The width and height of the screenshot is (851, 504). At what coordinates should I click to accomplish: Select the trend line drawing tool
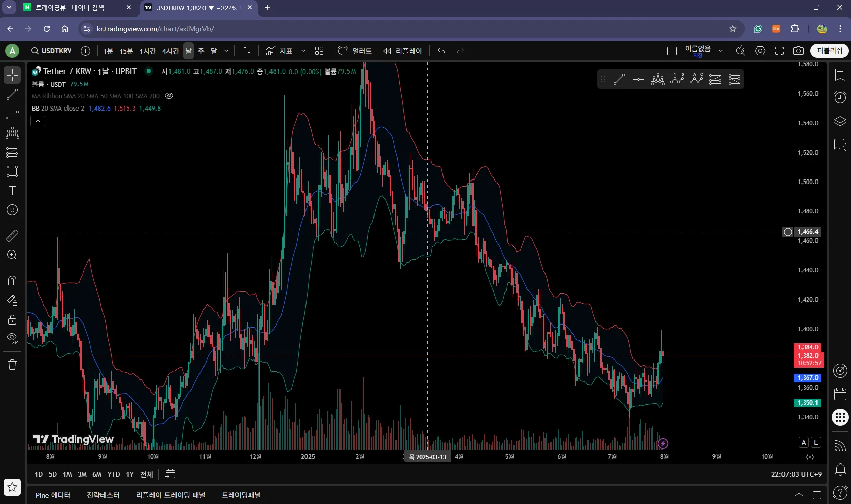pyautogui.click(x=12, y=95)
